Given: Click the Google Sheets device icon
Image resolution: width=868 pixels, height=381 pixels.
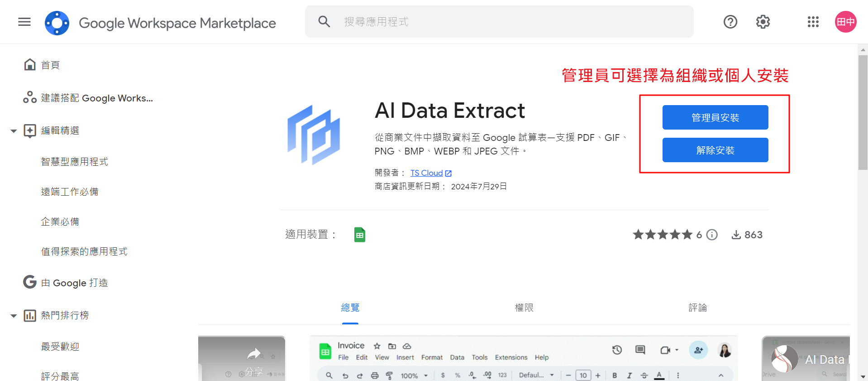Looking at the screenshot, I should click(360, 235).
